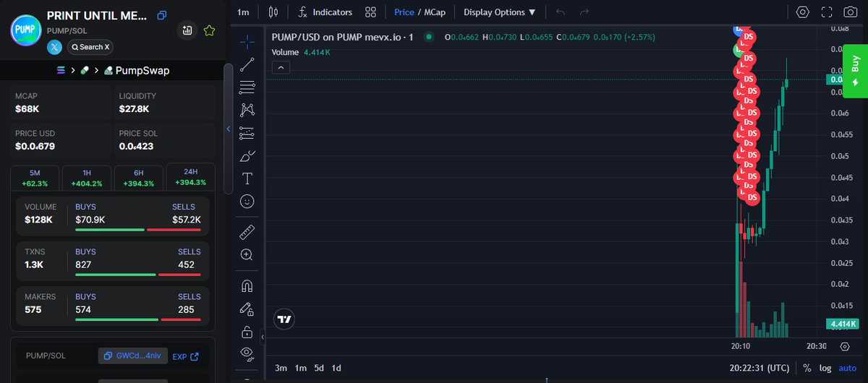868x383 pixels.
Task: Select the 24H stats tab
Action: click(x=191, y=177)
